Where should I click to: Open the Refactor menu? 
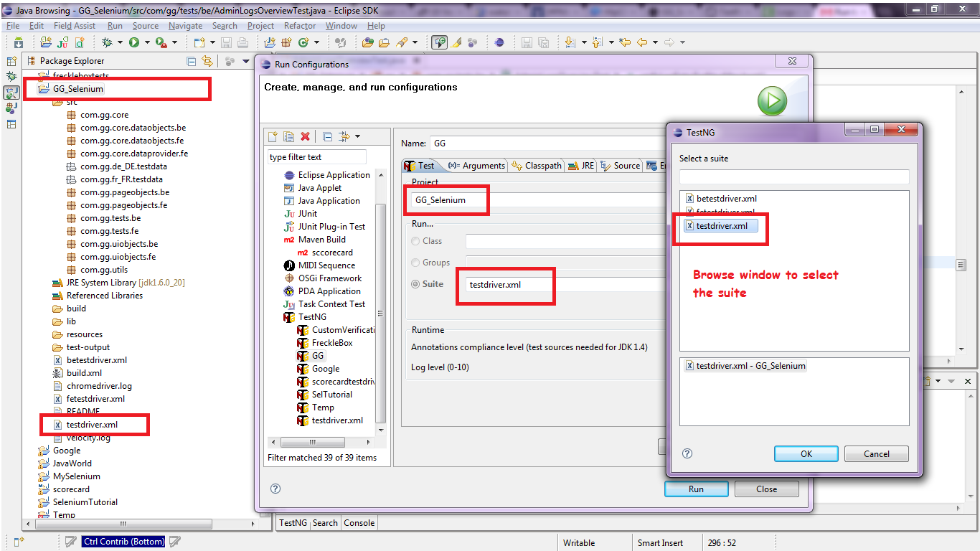tap(300, 26)
